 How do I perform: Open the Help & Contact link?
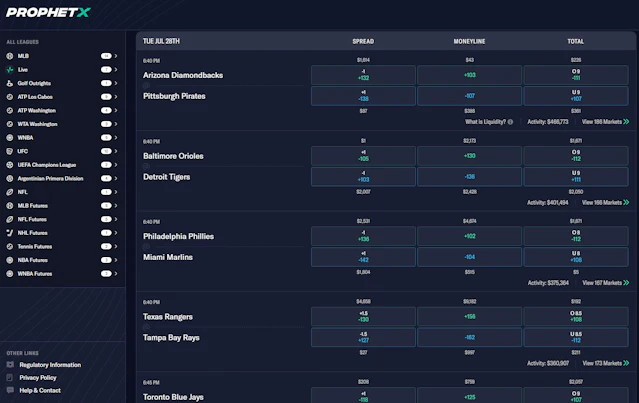[x=40, y=390]
